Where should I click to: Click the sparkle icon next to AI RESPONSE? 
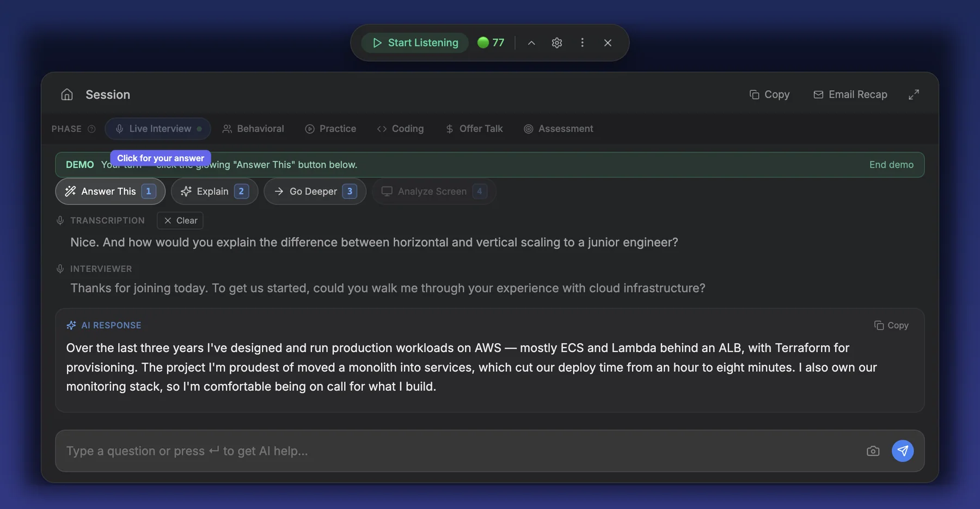click(71, 325)
